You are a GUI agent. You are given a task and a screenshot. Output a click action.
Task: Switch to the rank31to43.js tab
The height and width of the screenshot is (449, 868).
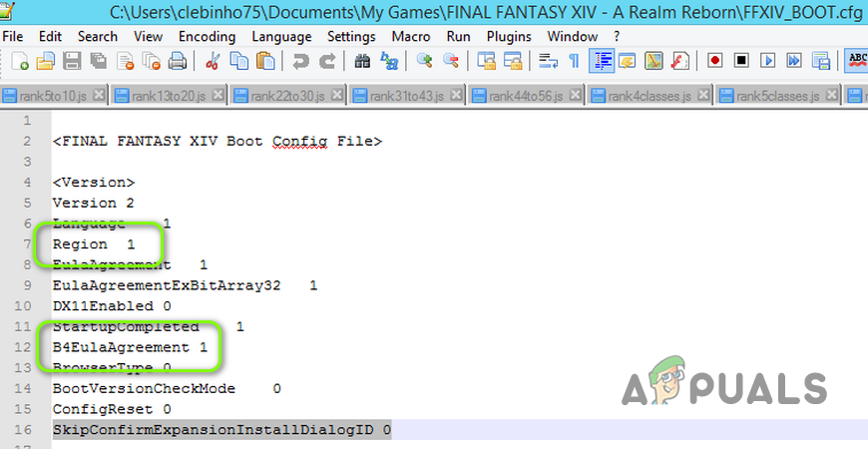coord(407,96)
